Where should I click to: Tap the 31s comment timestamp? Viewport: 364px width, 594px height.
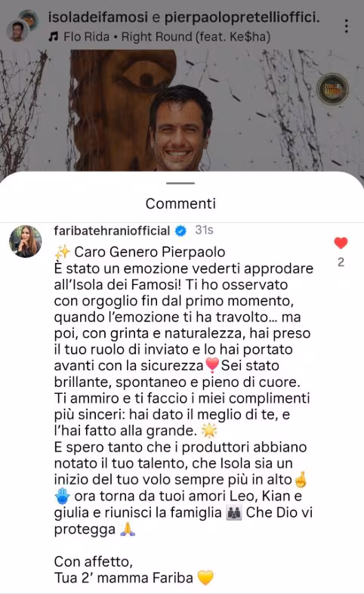(205, 230)
